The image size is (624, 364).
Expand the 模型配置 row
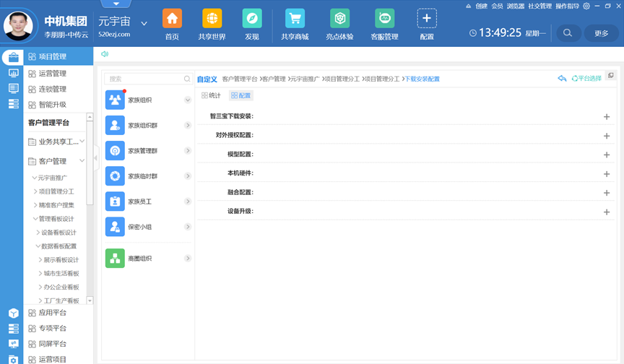point(606,155)
